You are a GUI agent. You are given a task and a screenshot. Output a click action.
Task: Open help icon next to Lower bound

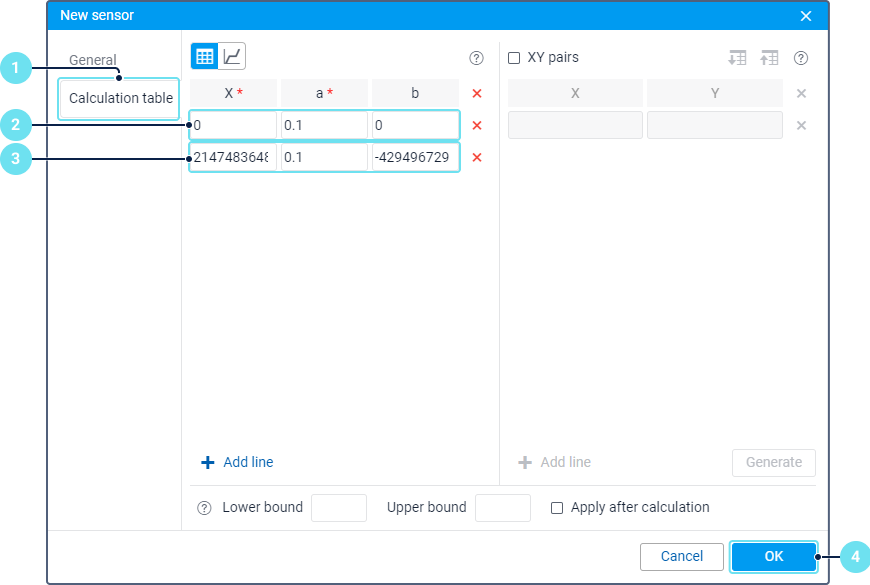pos(204,508)
